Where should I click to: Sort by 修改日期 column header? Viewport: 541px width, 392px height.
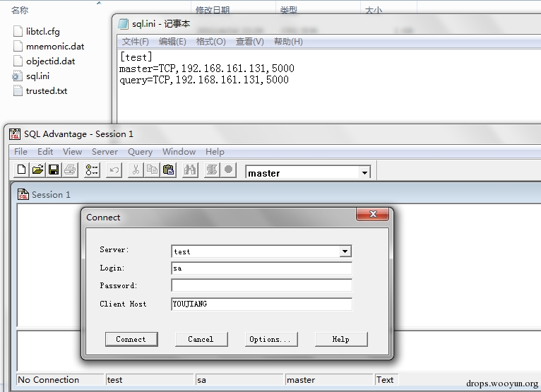(x=213, y=10)
